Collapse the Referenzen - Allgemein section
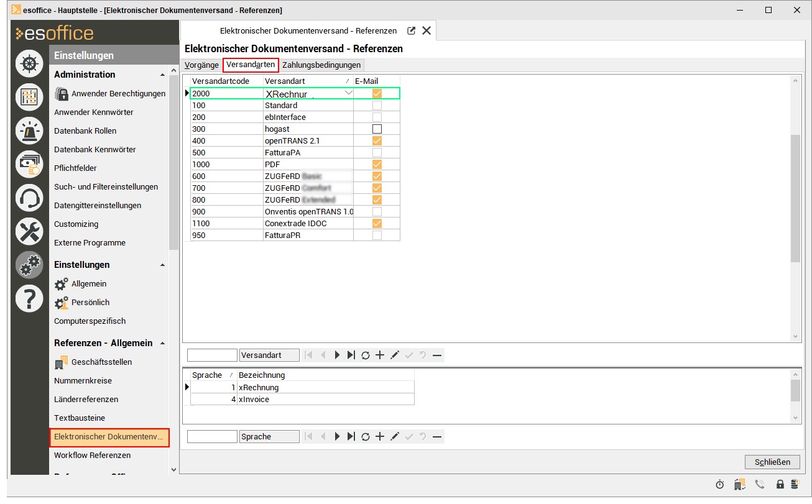 163,343
